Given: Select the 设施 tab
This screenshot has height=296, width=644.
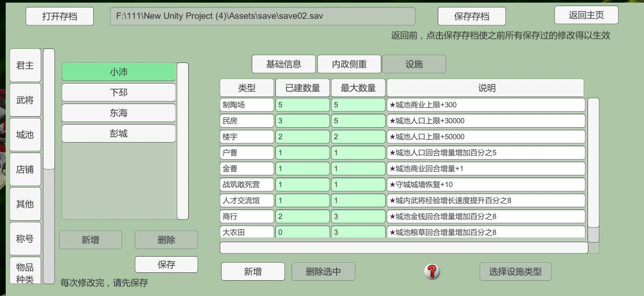Looking at the screenshot, I should click(414, 64).
